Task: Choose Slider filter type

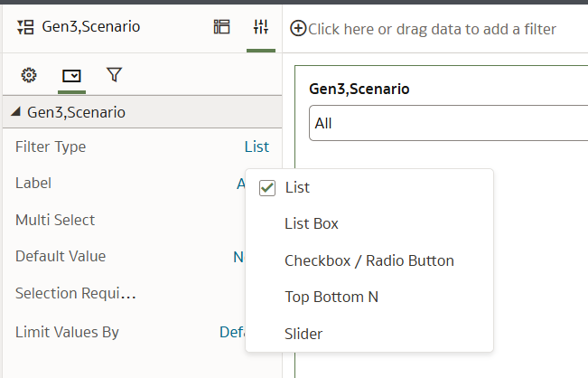Action: [x=303, y=334]
